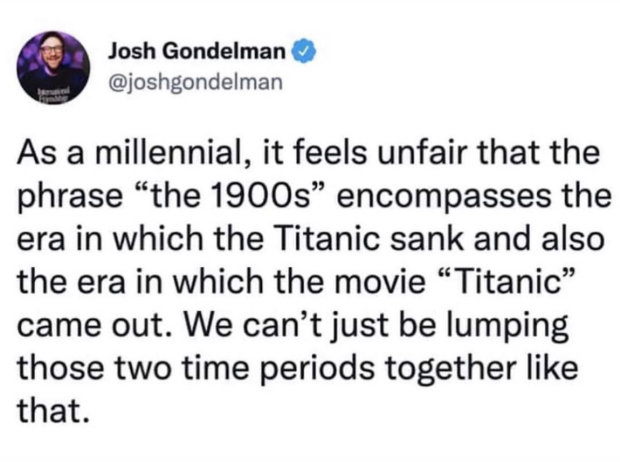Viewport: 620px width, 462px height.
Task: Open the Josh Gondelman display name
Action: [197, 51]
